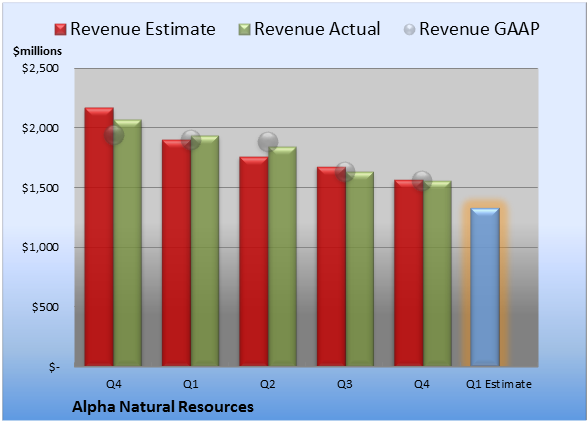Screen dimensions: 588x422
Task: Click the '$2,500' axis value
Action: pyautogui.click(x=40, y=68)
